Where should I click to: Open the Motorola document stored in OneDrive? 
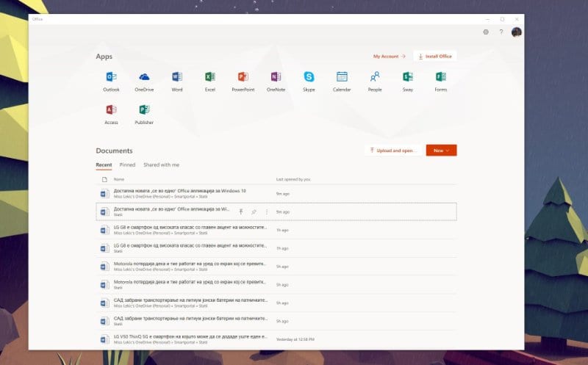tap(276, 267)
